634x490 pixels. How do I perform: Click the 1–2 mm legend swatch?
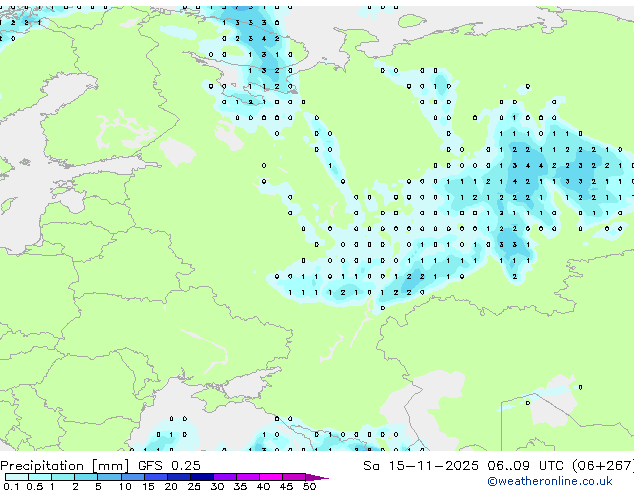point(63,477)
